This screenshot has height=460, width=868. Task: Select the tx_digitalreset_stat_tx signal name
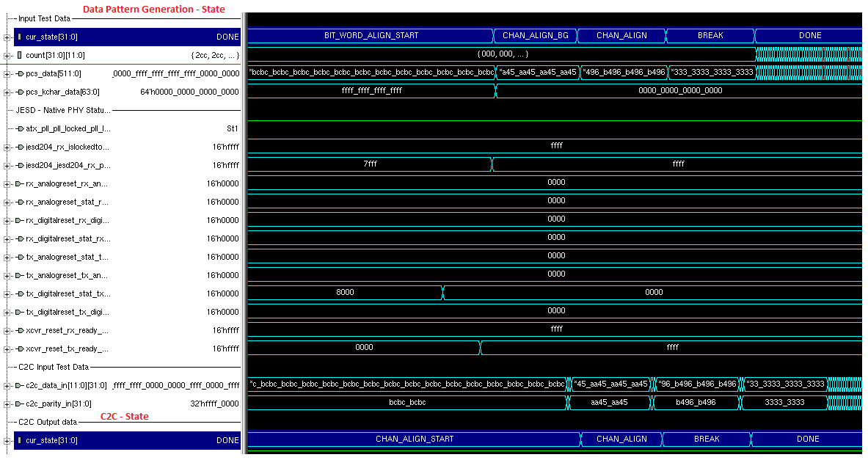tap(68, 293)
